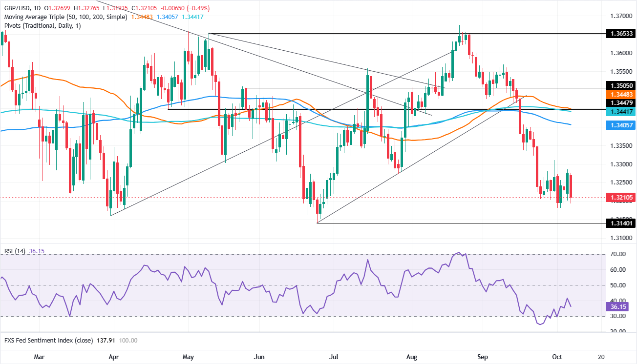Click the 1.31000 price axis label
Viewport: 637px width, 364px height.
[x=620, y=238]
